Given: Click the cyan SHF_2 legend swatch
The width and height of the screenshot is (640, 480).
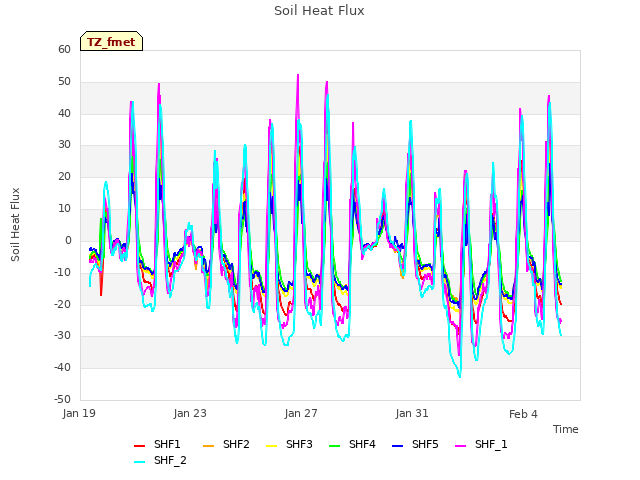Looking at the screenshot, I should [x=140, y=462].
